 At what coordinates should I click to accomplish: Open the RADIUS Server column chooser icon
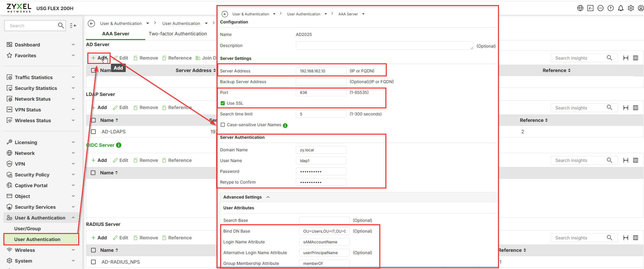coord(636,238)
